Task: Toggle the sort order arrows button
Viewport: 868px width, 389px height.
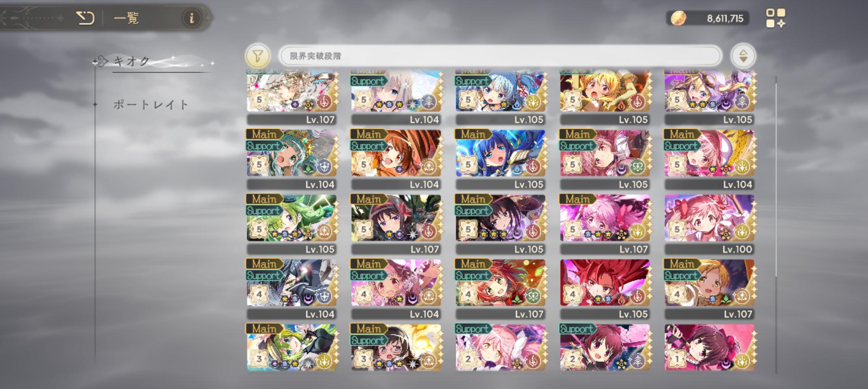Action: 743,56
